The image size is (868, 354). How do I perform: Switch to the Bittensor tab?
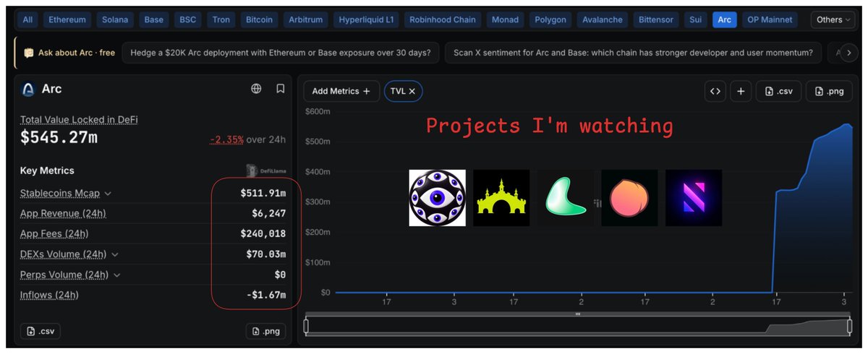coord(656,20)
